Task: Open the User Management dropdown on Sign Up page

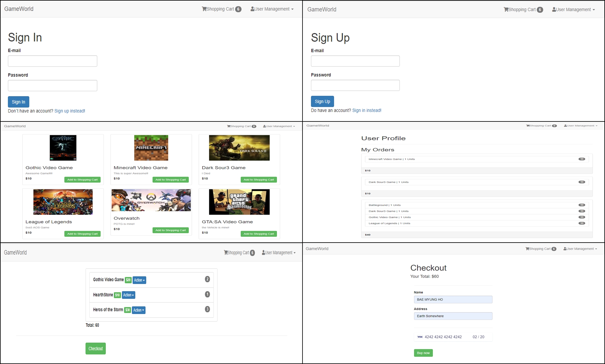Action: (573, 9)
